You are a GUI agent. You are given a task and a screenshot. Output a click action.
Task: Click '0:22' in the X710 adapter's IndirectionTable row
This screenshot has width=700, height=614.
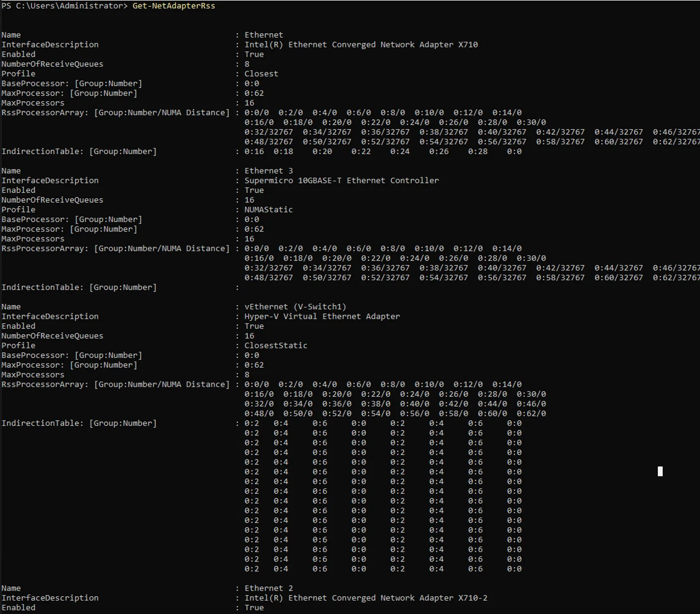[361, 152]
